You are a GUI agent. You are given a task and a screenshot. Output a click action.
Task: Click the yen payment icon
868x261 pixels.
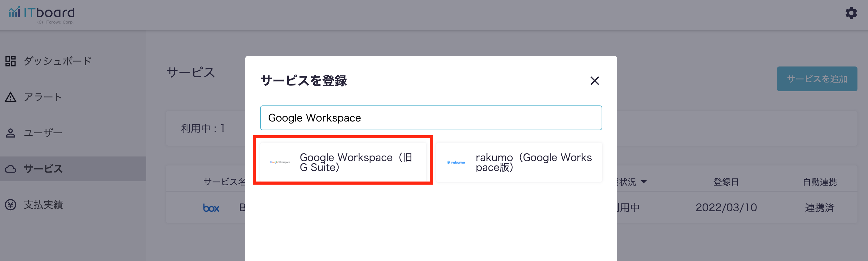[x=11, y=205]
